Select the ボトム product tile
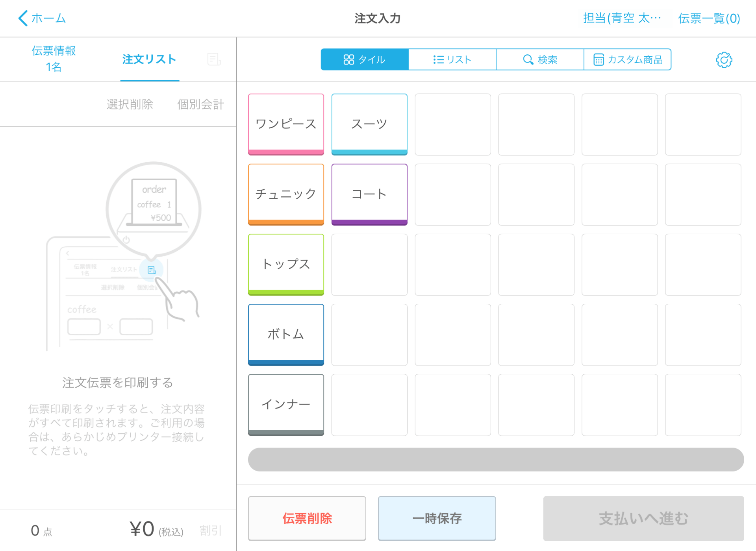 (286, 335)
